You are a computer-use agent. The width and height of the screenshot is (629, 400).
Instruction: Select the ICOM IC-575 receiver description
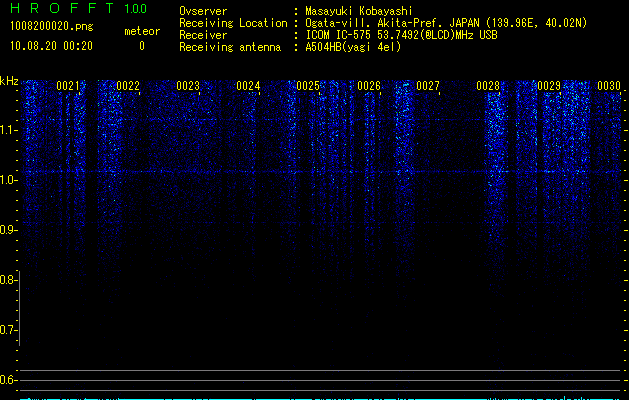click(401, 35)
